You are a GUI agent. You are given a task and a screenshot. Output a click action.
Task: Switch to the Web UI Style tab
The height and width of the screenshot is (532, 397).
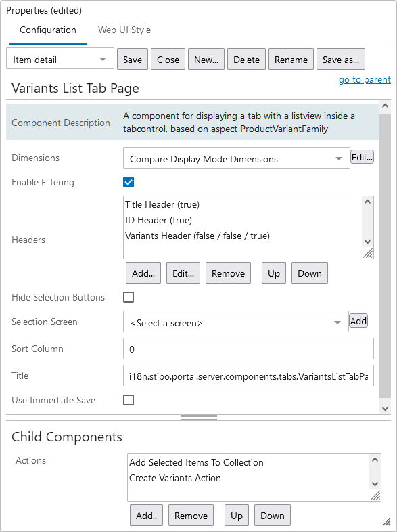pyautogui.click(x=124, y=30)
